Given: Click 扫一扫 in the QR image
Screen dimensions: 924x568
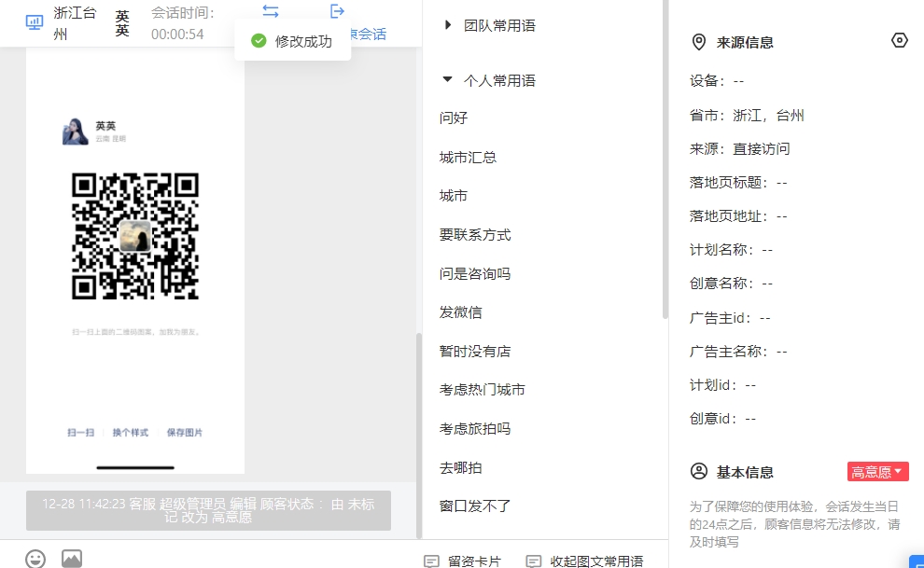Looking at the screenshot, I should tap(80, 433).
